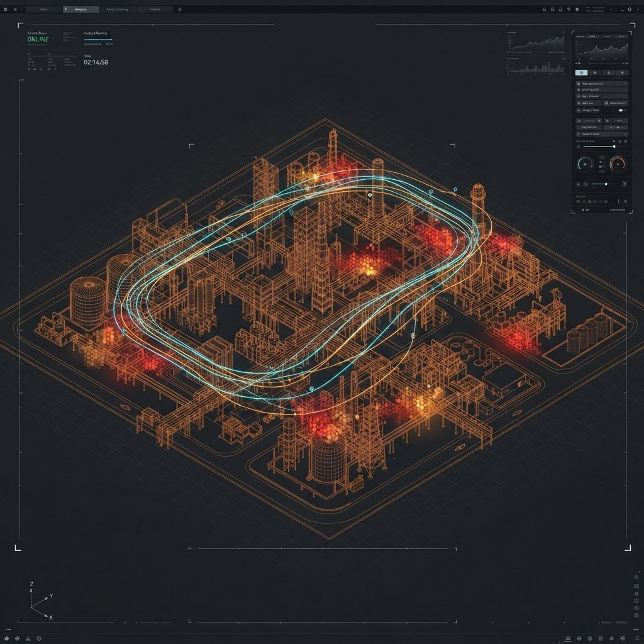Toggle the third small switch between the gauges
This screenshot has width=644, height=644.
point(602,167)
